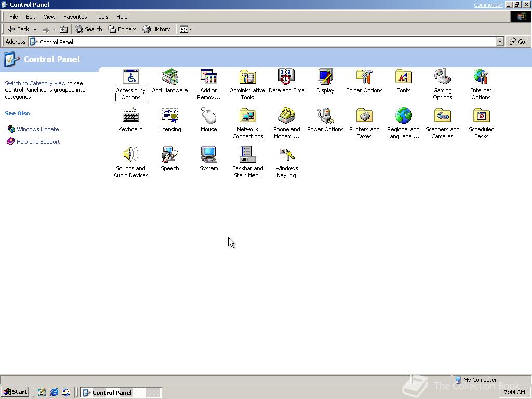
Task: Open Taskbar and Start Menu settings
Action: coord(247,163)
